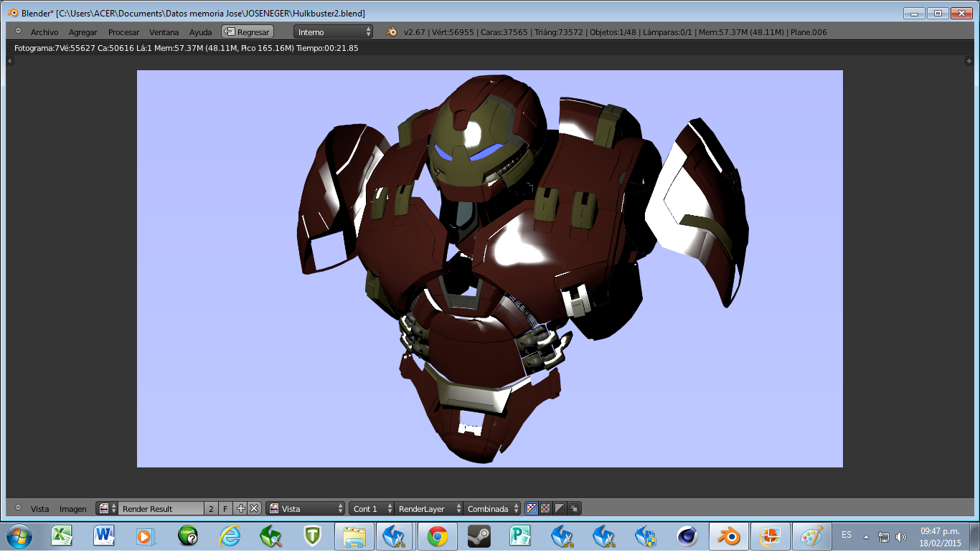Open the Procesar menu
980x552 pixels.
point(123,32)
